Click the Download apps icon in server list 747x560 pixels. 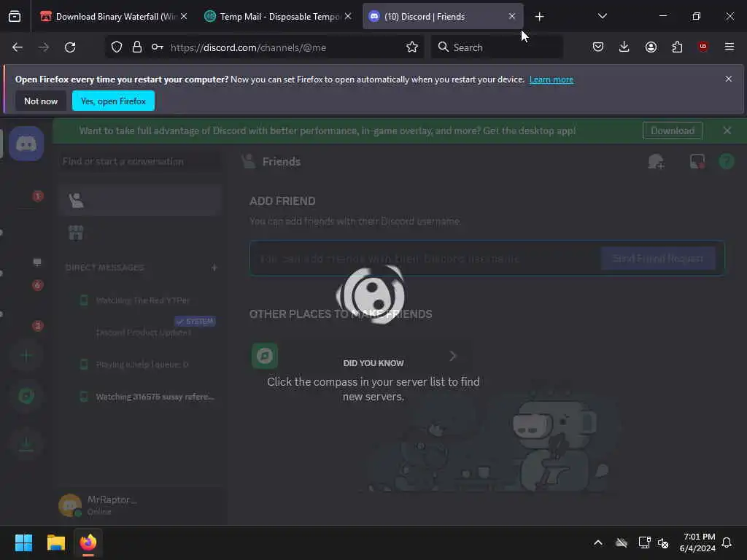(x=26, y=443)
